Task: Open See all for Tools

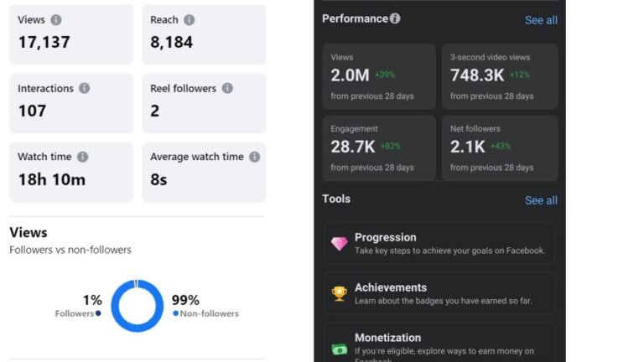Action: 541,200
